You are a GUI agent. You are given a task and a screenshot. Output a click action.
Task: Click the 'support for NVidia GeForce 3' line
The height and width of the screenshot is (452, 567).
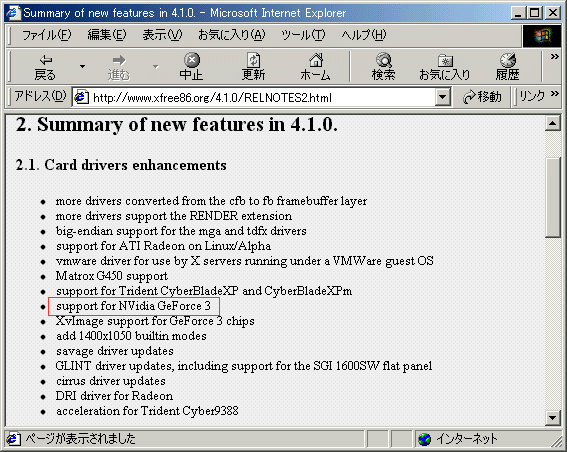pos(133,306)
